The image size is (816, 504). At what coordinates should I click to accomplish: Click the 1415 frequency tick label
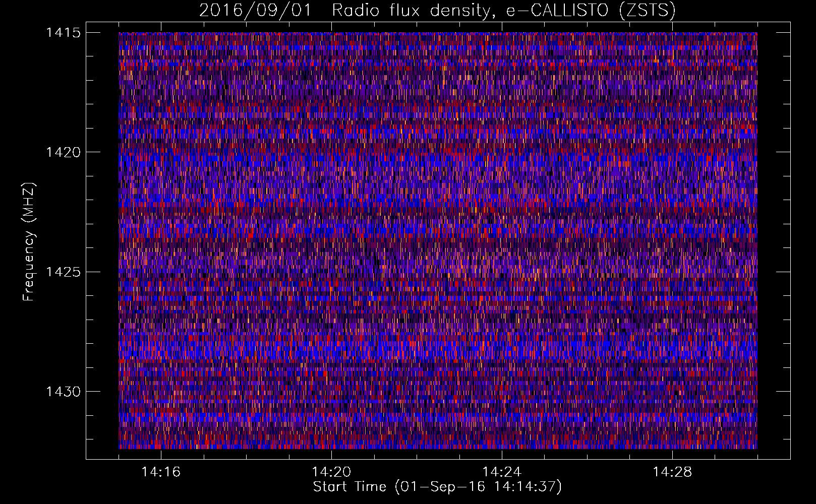pyautogui.click(x=64, y=33)
